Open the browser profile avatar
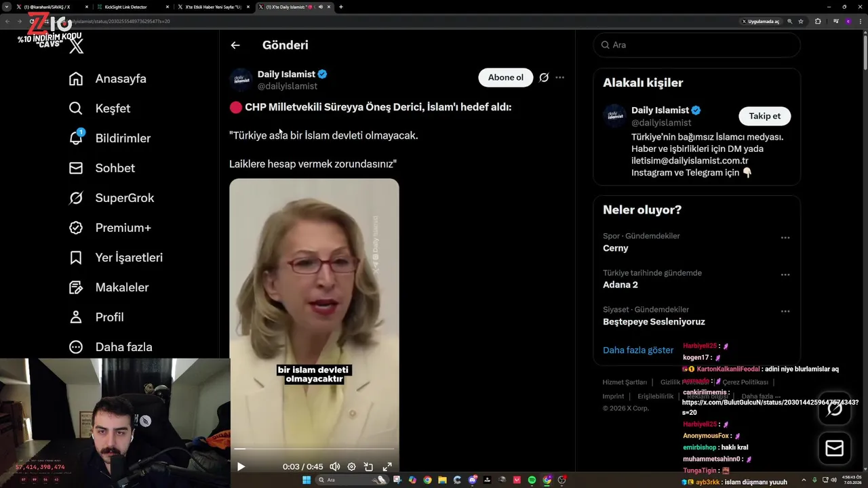 click(x=848, y=22)
